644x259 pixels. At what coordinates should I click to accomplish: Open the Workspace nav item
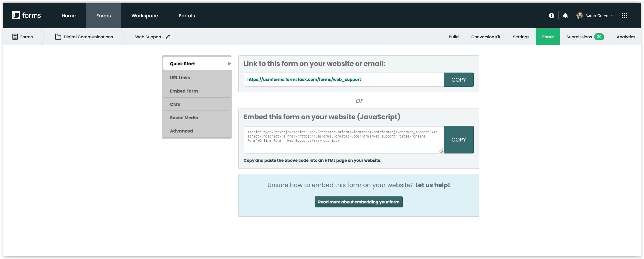tap(145, 16)
